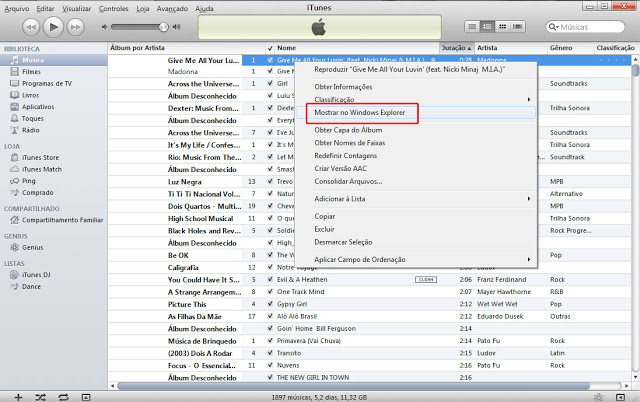The image size is (640, 402).
Task: Sort by the Duração column header
Action: (455, 47)
